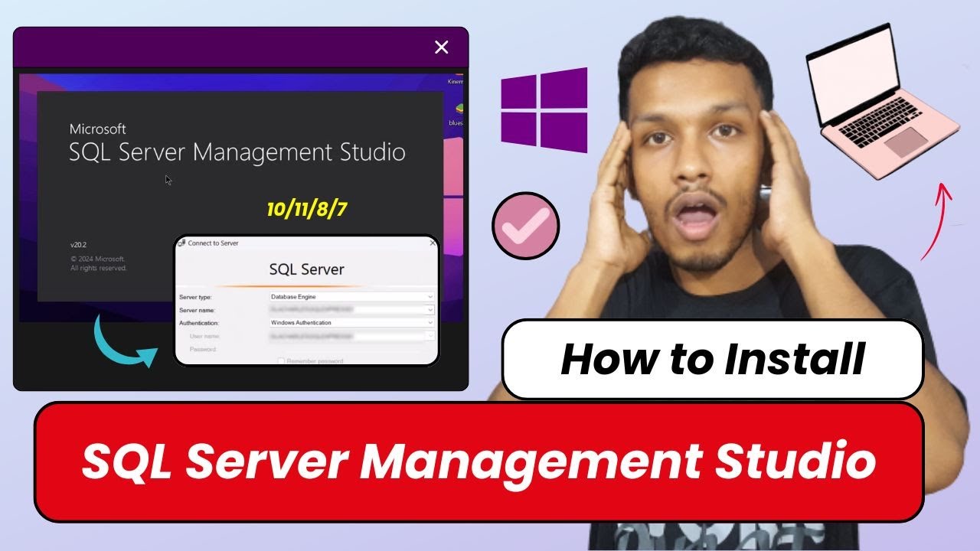980x551 pixels.
Task: Click the pink checkmark circle icon
Action: coord(526,226)
